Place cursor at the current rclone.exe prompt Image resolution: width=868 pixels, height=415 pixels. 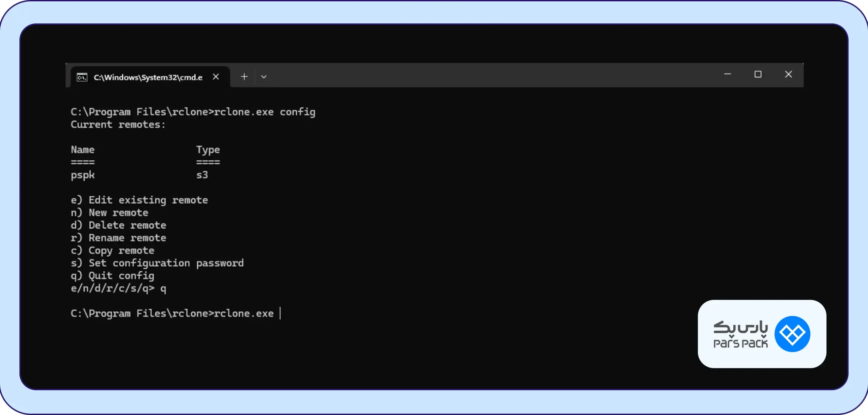(x=280, y=313)
